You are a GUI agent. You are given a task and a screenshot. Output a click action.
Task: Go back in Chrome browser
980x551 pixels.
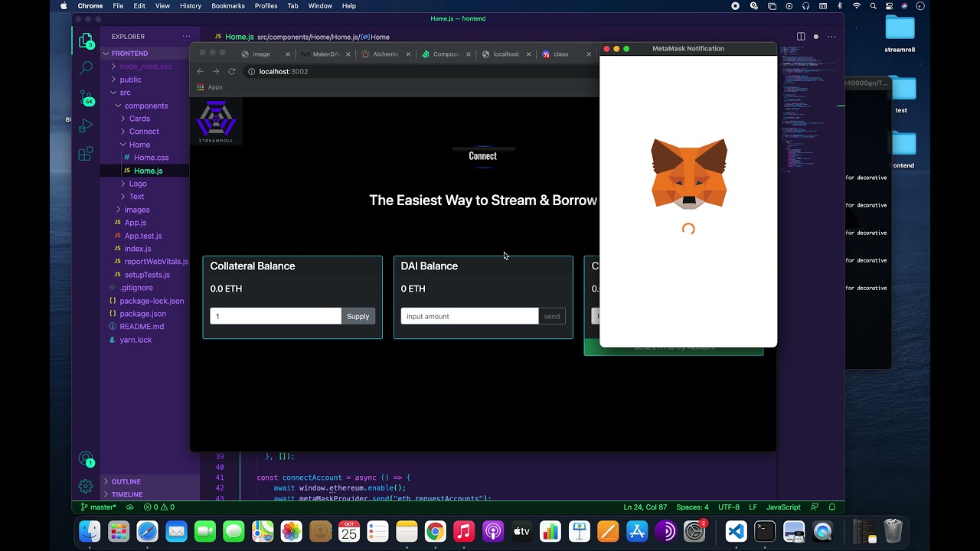[x=201, y=71]
